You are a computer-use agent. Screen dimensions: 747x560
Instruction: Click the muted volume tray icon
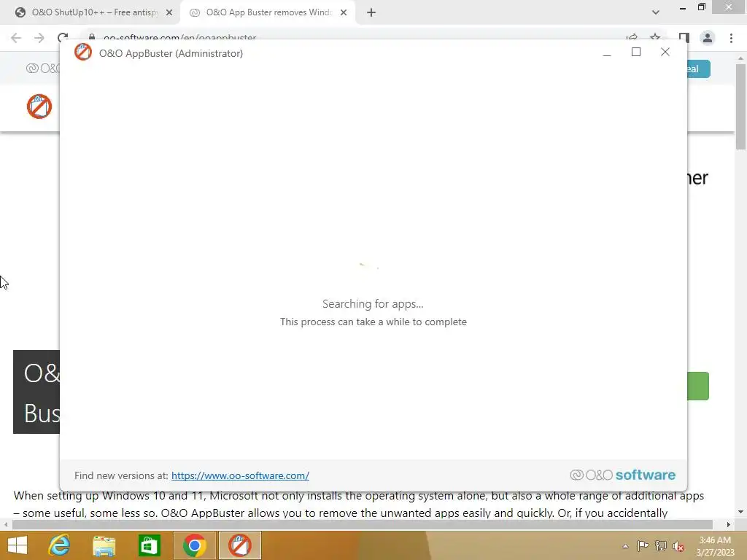coord(678,546)
